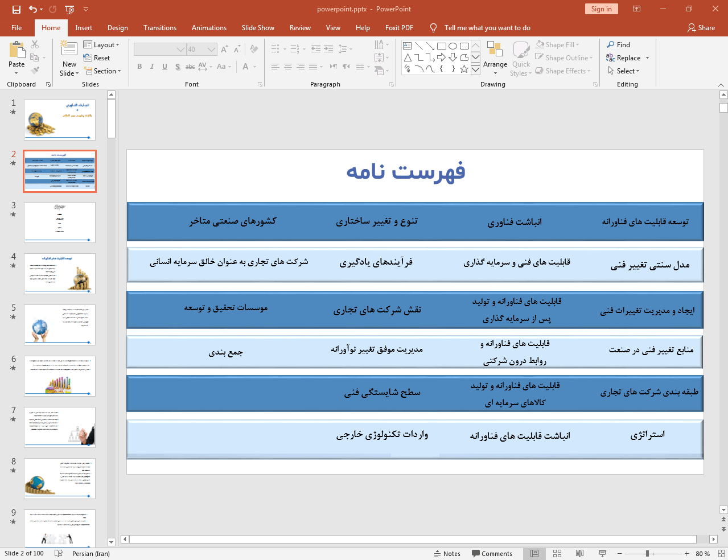Toggle Italic text style
The height and width of the screenshot is (560, 728).
[x=152, y=67]
